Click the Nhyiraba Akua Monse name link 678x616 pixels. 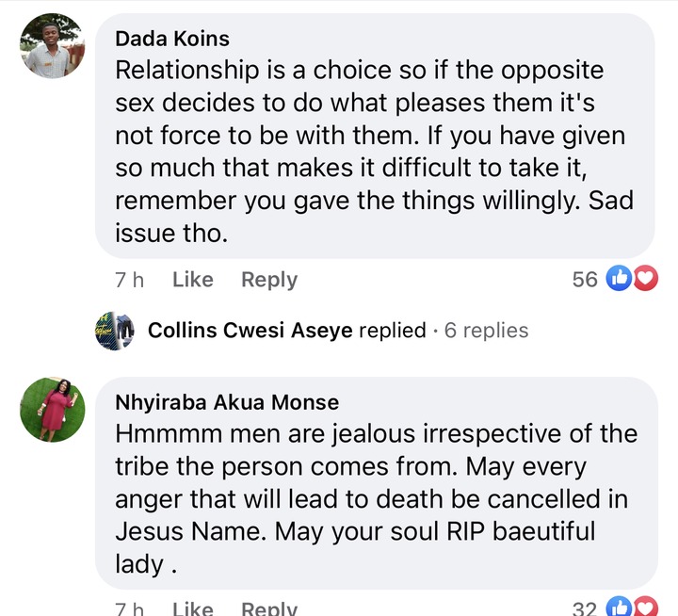[227, 402]
